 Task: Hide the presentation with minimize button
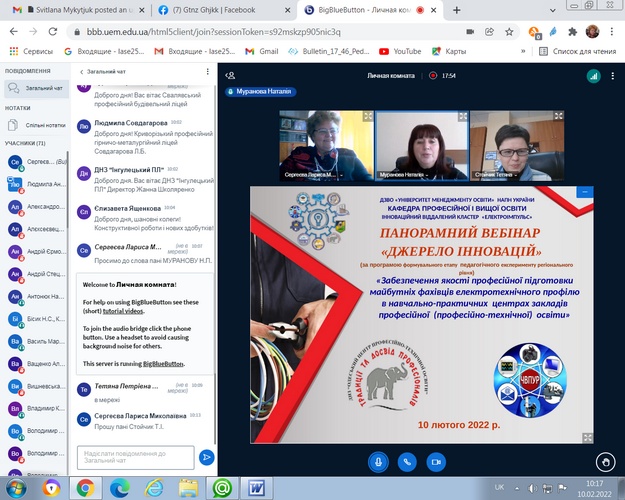(x=585, y=190)
